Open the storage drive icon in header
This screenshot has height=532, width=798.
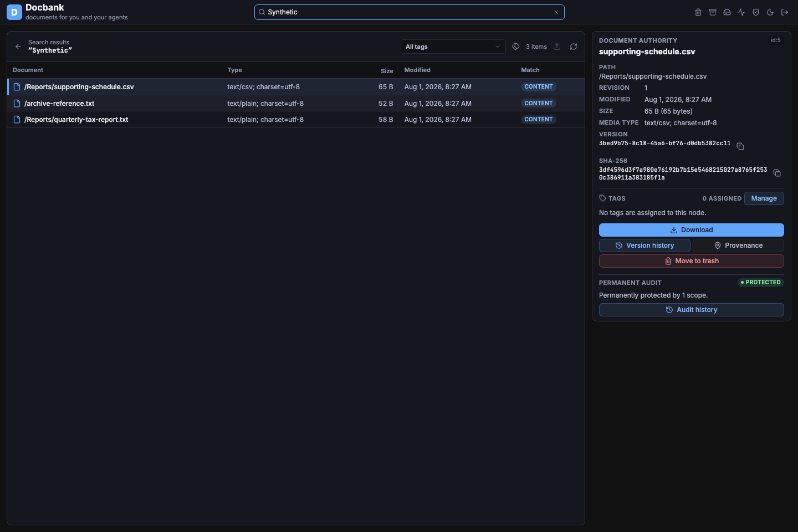pos(727,12)
